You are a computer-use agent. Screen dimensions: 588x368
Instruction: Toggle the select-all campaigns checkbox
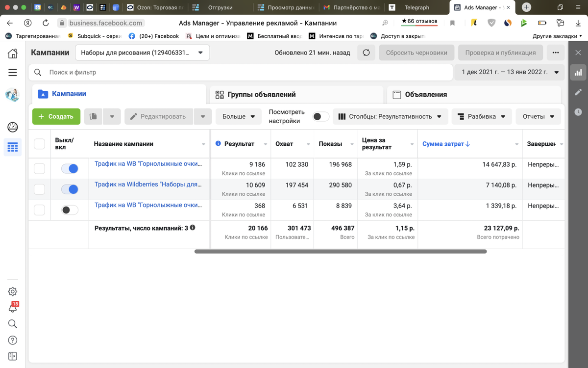click(39, 144)
